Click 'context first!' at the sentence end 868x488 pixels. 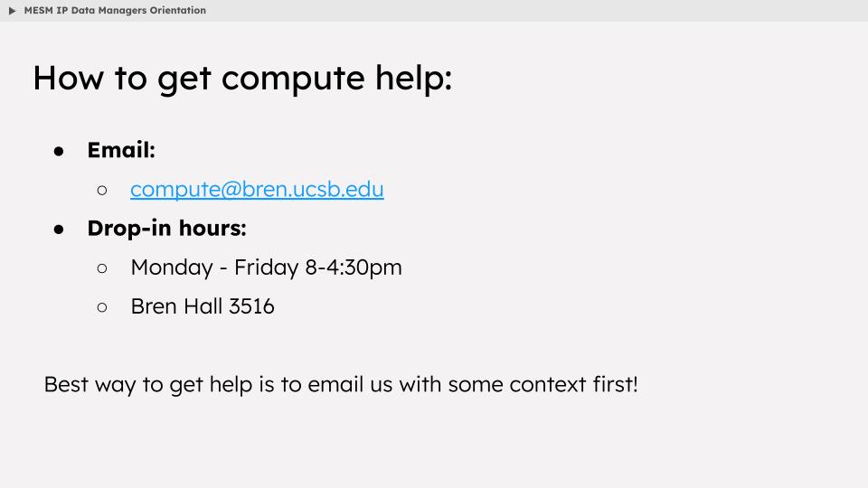click(x=573, y=384)
